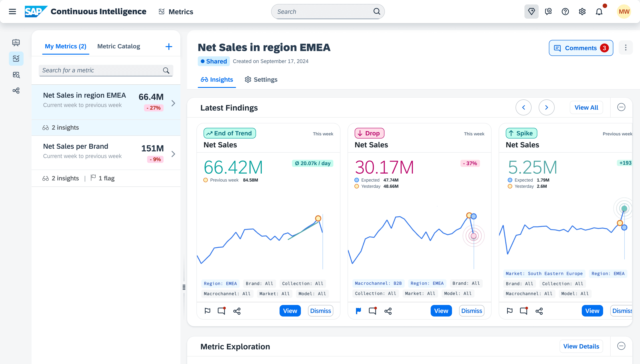
Task: Expand the Net Sales per Brand chevron
Action: pos(173,154)
